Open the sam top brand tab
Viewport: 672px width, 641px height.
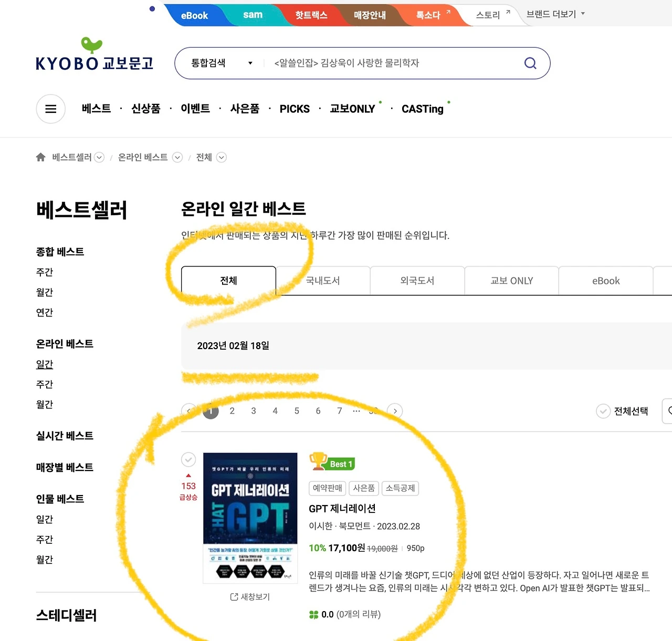click(x=253, y=15)
